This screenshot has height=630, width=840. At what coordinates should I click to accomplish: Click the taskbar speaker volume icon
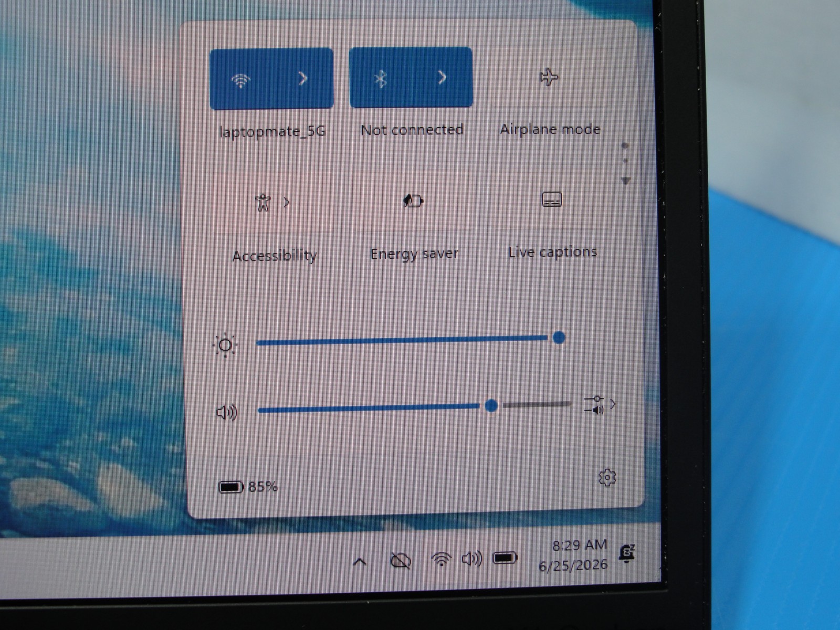point(472,559)
